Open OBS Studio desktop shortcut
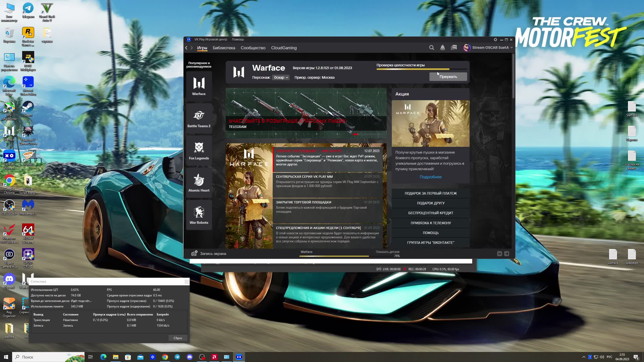644x362 pixels. click(x=9, y=207)
